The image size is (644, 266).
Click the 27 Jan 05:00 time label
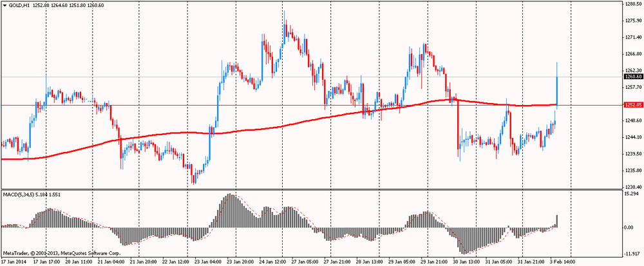(303, 261)
